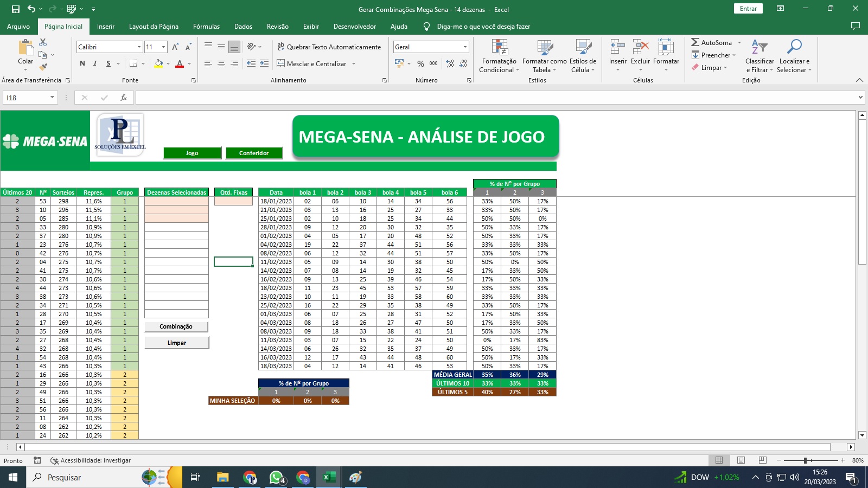Toggle Quebrar Texto Automaticamente
This screenshot has height=488, width=868.
329,47
